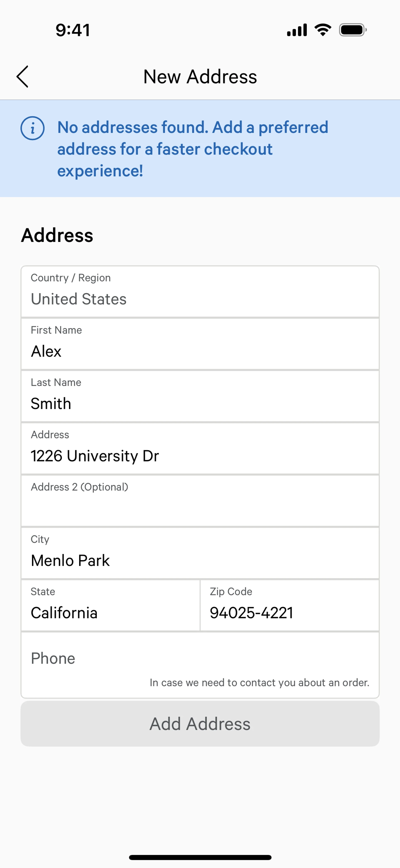Tap the New Address page title
Image resolution: width=400 pixels, height=868 pixels.
tap(200, 77)
